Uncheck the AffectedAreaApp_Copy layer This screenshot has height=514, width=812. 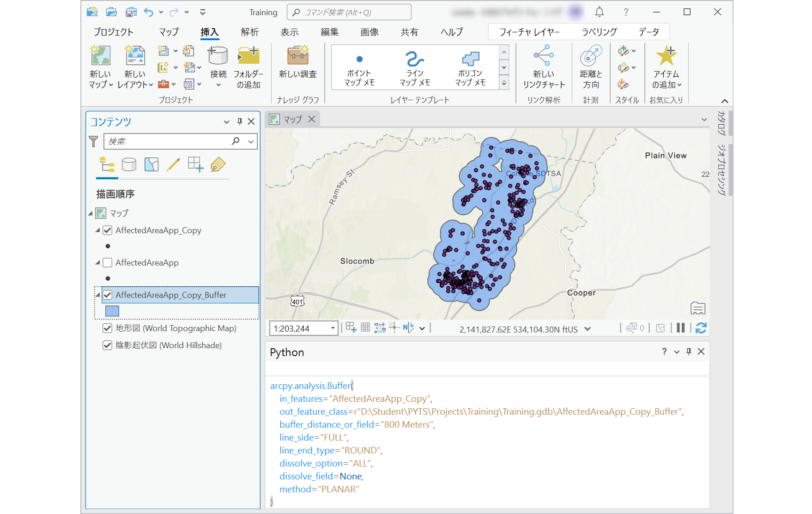[108, 230]
